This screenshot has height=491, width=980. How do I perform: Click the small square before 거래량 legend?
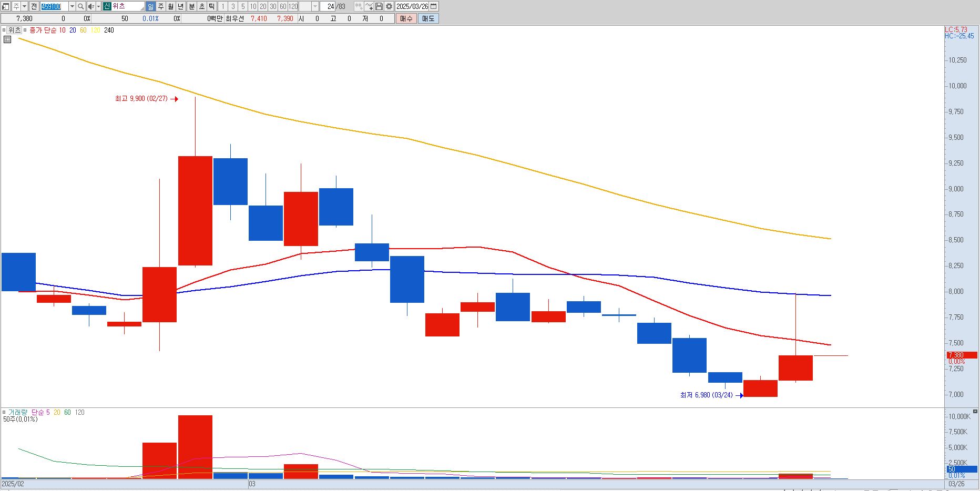[4, 412]
